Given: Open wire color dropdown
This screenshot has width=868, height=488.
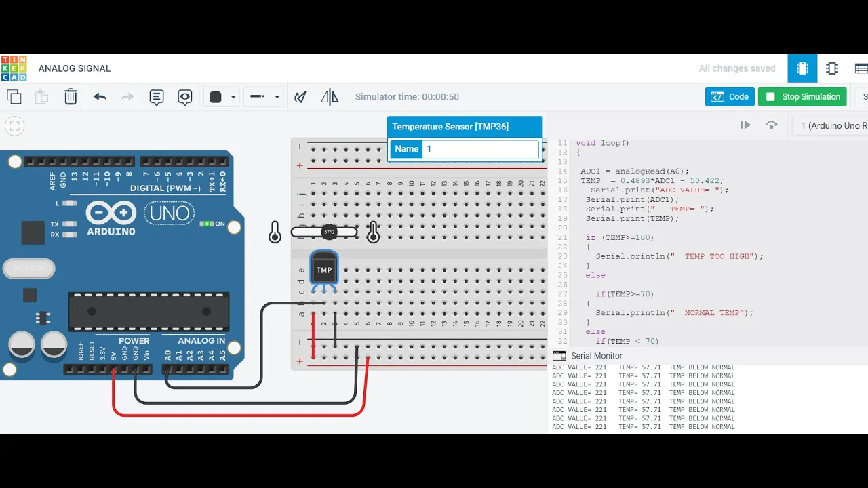Looking at the screenshot, I should click(222, 97).
